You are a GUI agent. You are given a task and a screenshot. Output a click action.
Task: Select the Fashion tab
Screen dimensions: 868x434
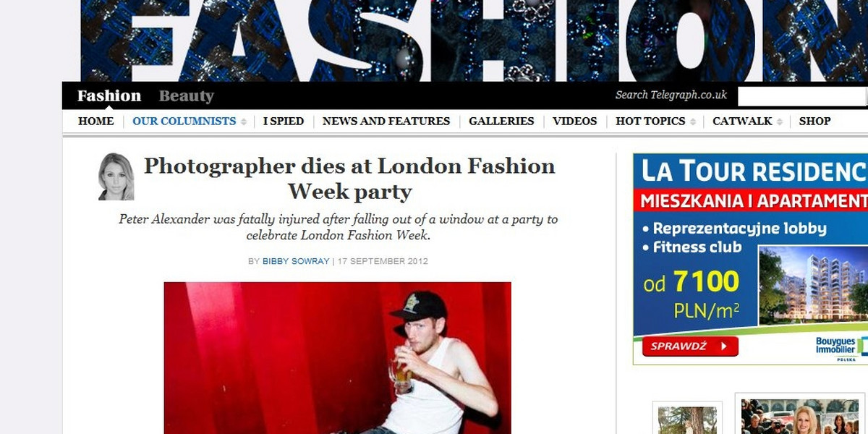(x=109, y=95)
